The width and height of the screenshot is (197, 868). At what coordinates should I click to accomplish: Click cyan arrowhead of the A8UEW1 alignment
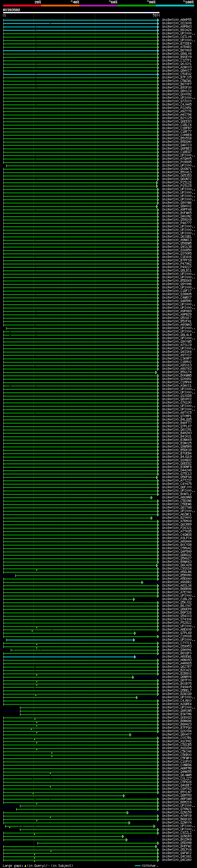tap(135, 657)
